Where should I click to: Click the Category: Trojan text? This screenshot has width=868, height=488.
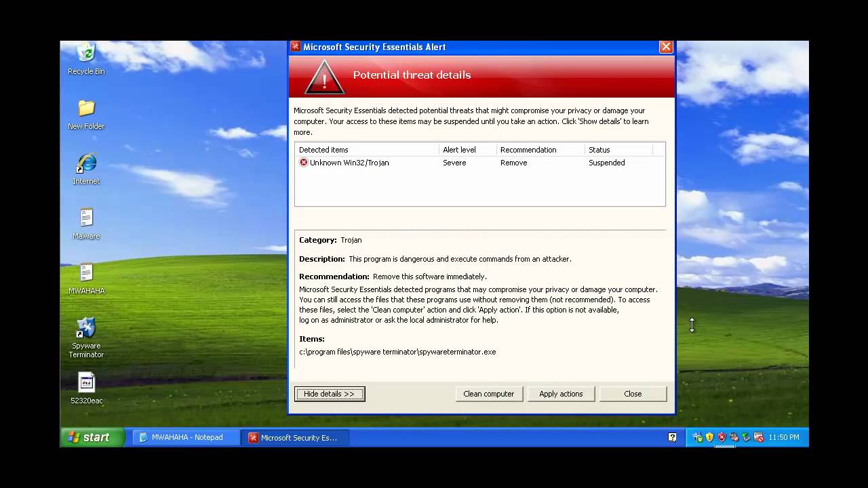(330, 240)
